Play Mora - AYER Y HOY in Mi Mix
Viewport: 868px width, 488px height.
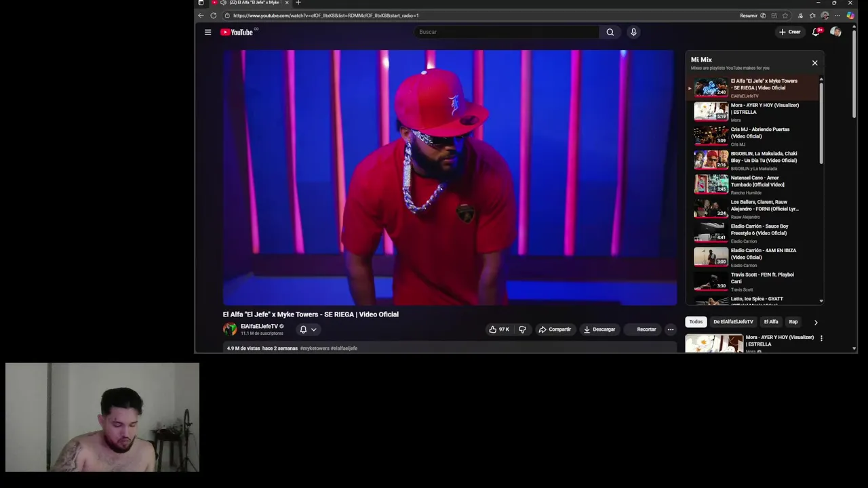point(753,112)
